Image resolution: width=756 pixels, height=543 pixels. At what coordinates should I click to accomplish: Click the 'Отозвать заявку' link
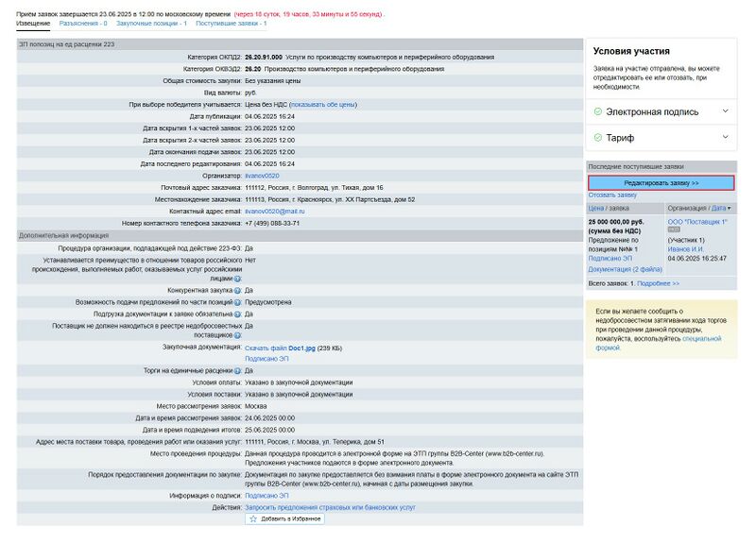612,195
